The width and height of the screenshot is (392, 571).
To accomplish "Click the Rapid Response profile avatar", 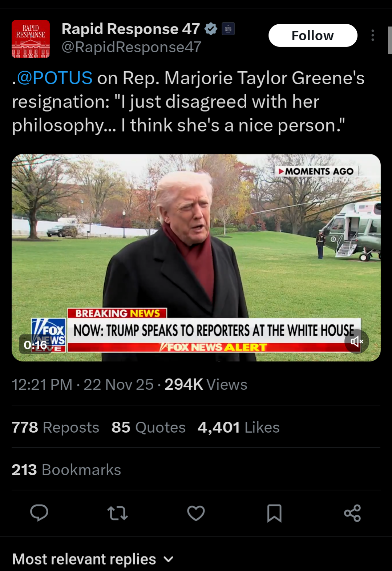I will point(31,39).
